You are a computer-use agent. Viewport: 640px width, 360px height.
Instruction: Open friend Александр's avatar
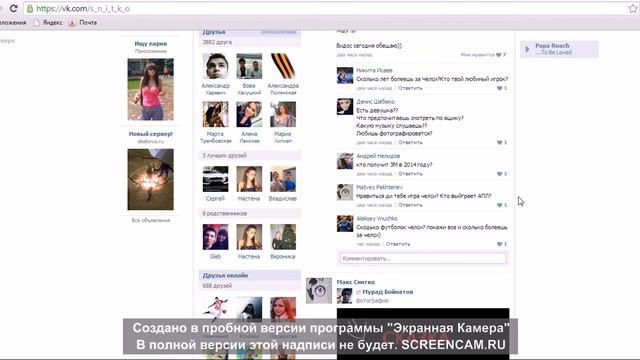tap(216, 66)
